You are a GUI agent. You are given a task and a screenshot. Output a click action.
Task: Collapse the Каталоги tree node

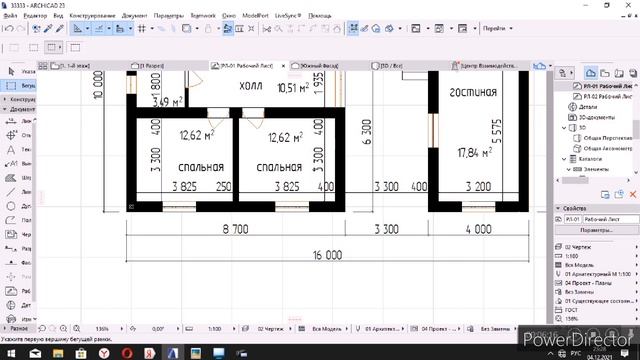[x=564, y=159]
